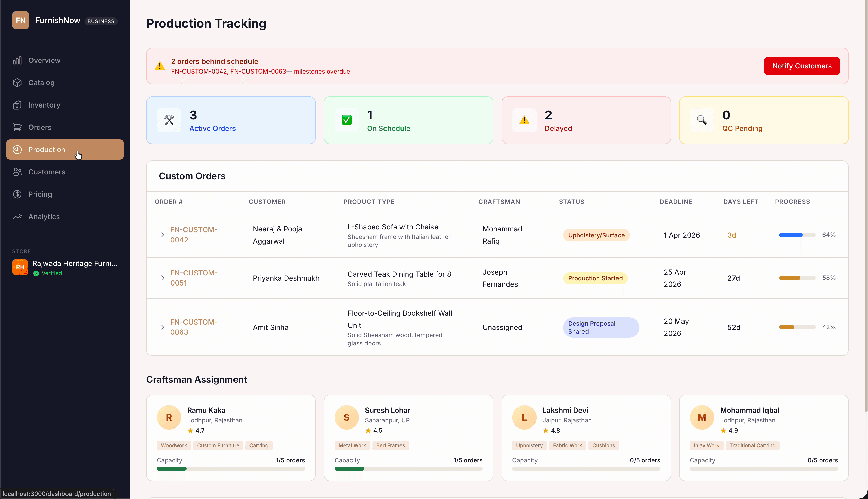Expand order FN-CUSTOM-0063 row chevron
The width and height of the screenshot is (868, 499).
[163, 327]
